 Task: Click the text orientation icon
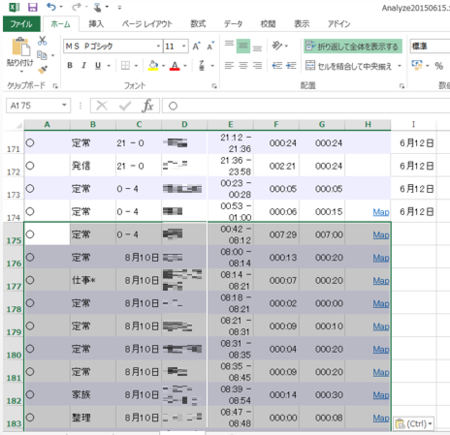(x=277, y=46)
